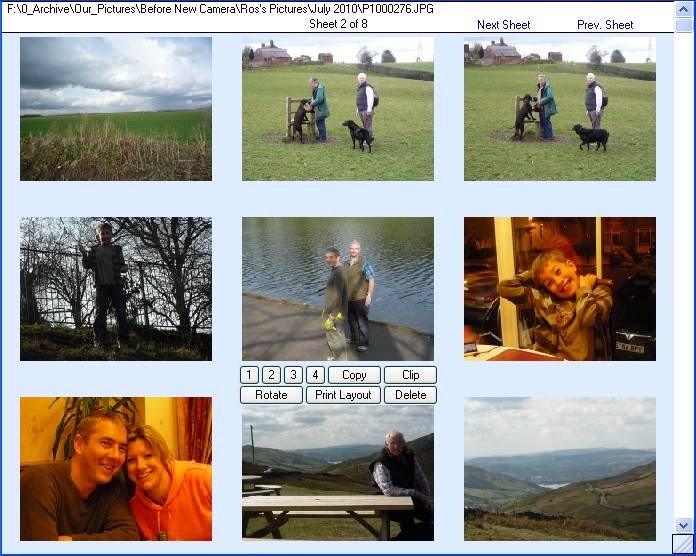Screen dimensions: 696x556
Task: Go to the Next Sheet
Action: click(x=503, y=25)
